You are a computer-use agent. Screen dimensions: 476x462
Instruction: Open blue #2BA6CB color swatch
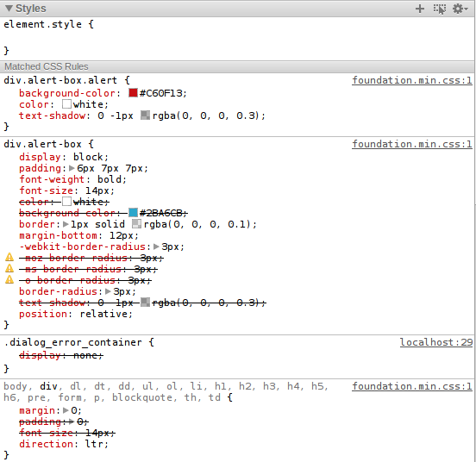coord(133,212)
